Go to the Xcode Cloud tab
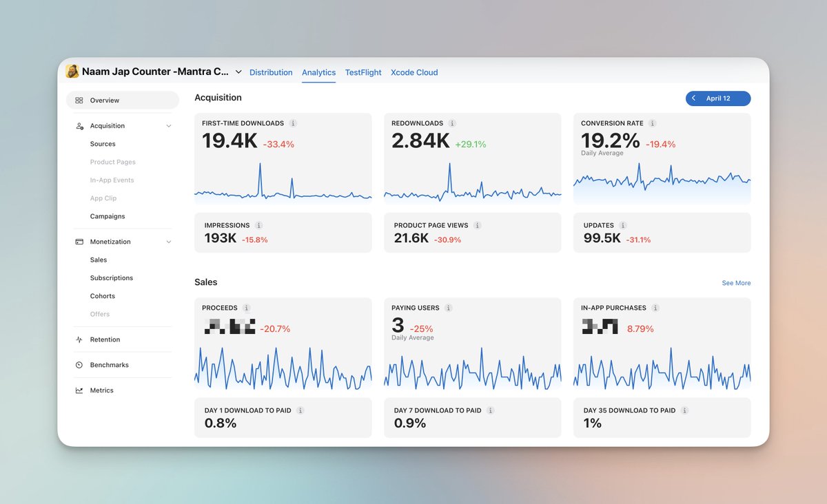This screenshot has height=504, width=827. point(414,72)
